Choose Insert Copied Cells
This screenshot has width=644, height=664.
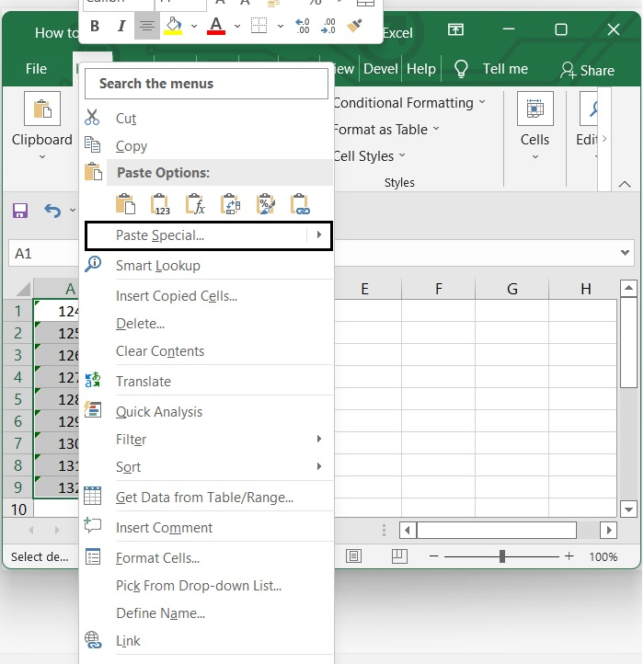tap(206, 295)
